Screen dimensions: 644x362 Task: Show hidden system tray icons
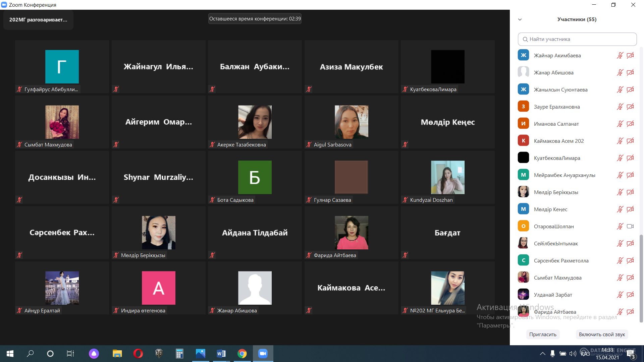[x=542, y=353]
